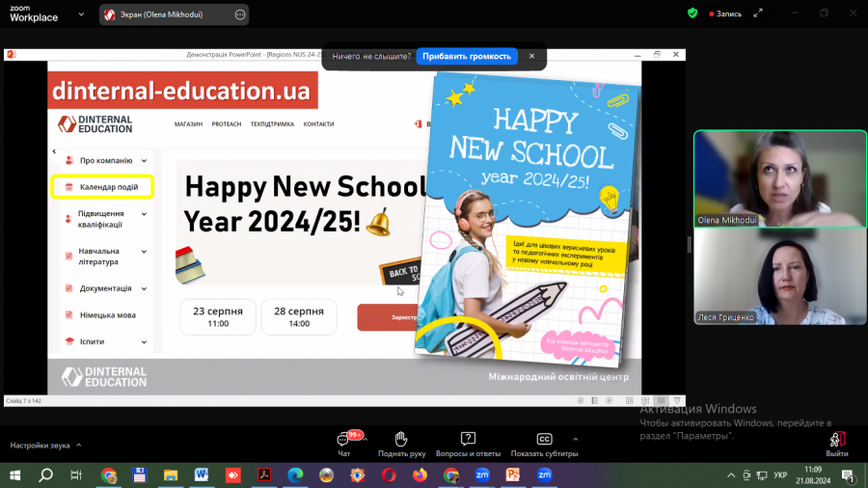
Task: Open audio settings label
Action: pyautogui.click(x=40, y=445)
